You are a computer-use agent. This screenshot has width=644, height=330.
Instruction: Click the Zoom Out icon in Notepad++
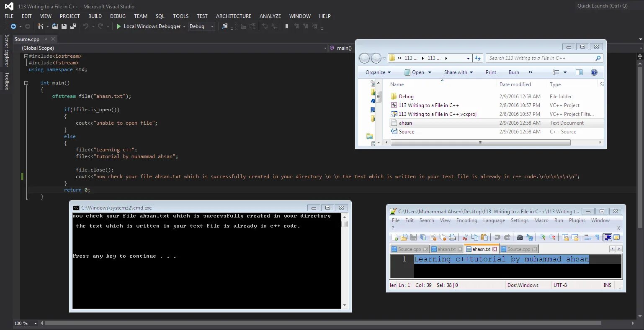click(552, 238)
